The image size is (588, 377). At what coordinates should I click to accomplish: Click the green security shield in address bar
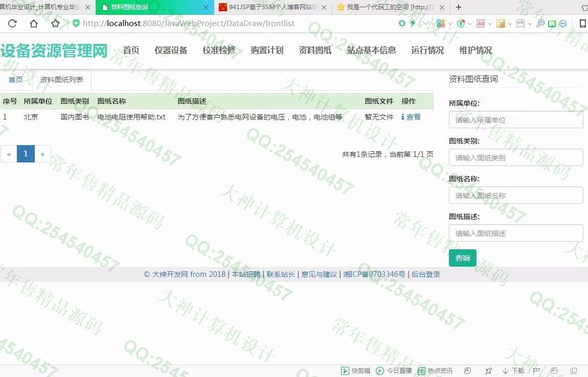76,23
